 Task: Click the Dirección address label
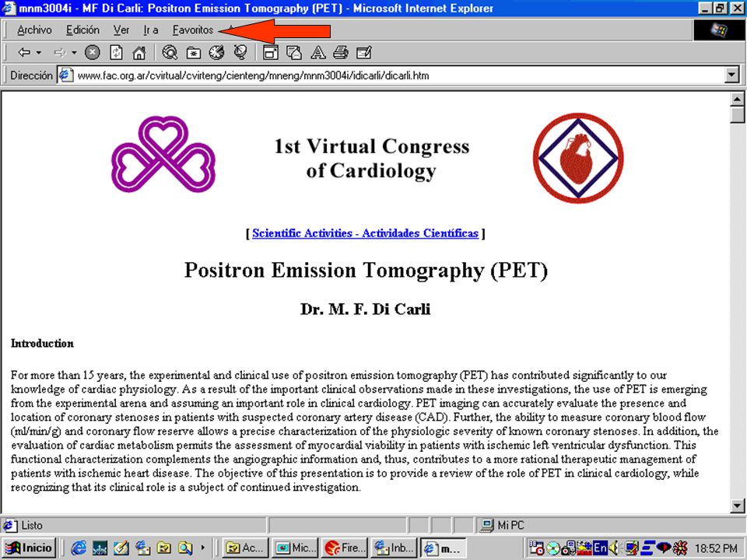pos(31,75)
